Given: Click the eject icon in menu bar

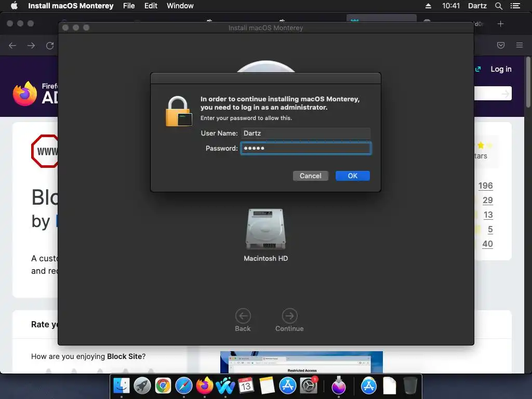Looking at the screenshot, I should tap(428, 6).
